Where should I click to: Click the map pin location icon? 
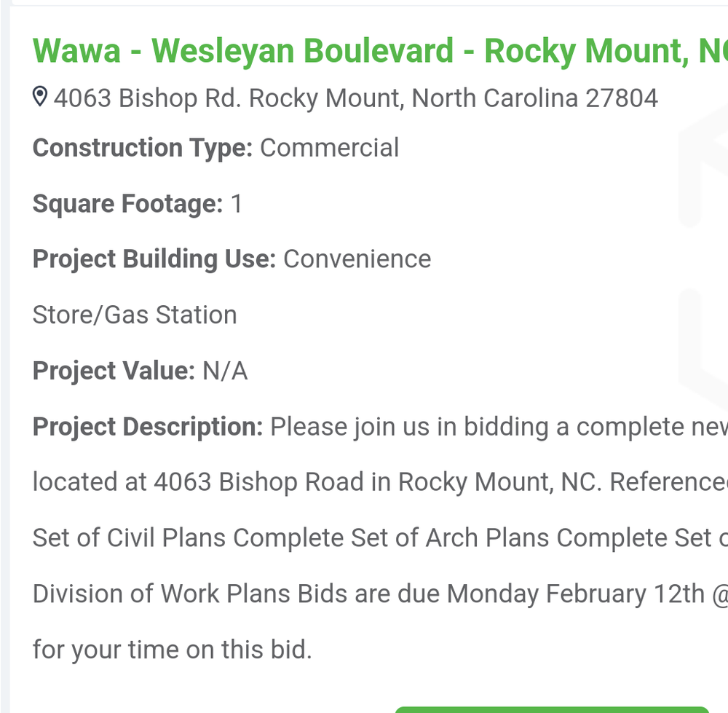click(41, 97)
